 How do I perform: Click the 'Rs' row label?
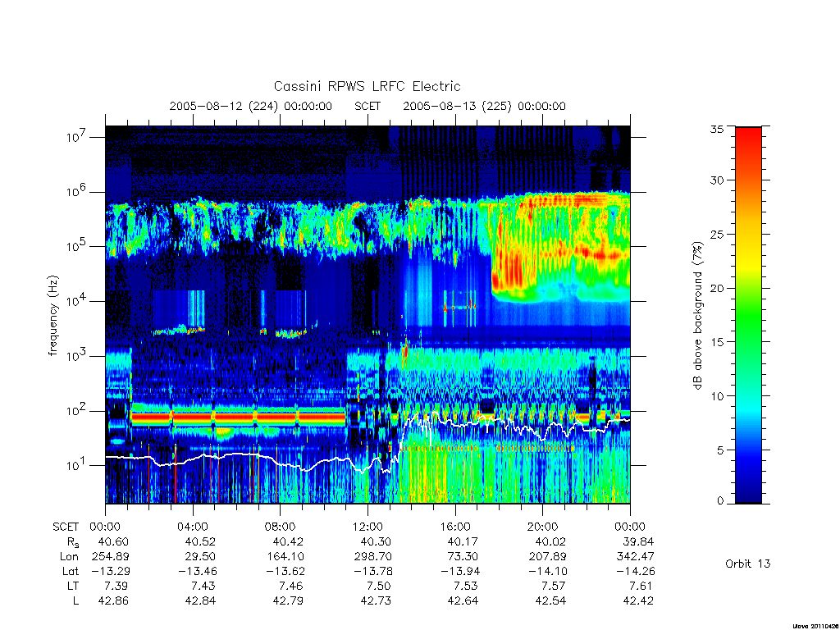click(73, 542)
